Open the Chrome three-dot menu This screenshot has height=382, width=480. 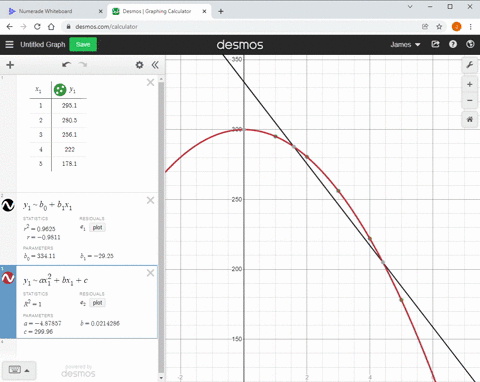point(470,27)
